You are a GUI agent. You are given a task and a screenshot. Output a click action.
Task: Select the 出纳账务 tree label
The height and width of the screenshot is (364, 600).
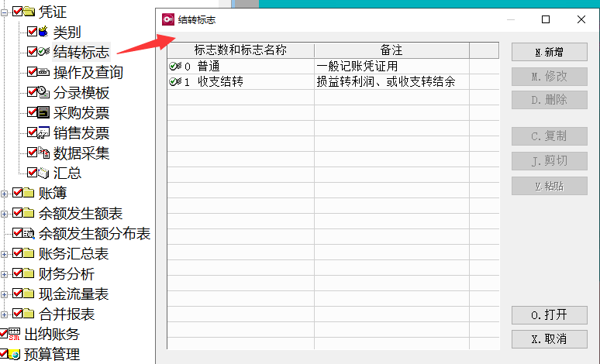(x=52, y=334)
